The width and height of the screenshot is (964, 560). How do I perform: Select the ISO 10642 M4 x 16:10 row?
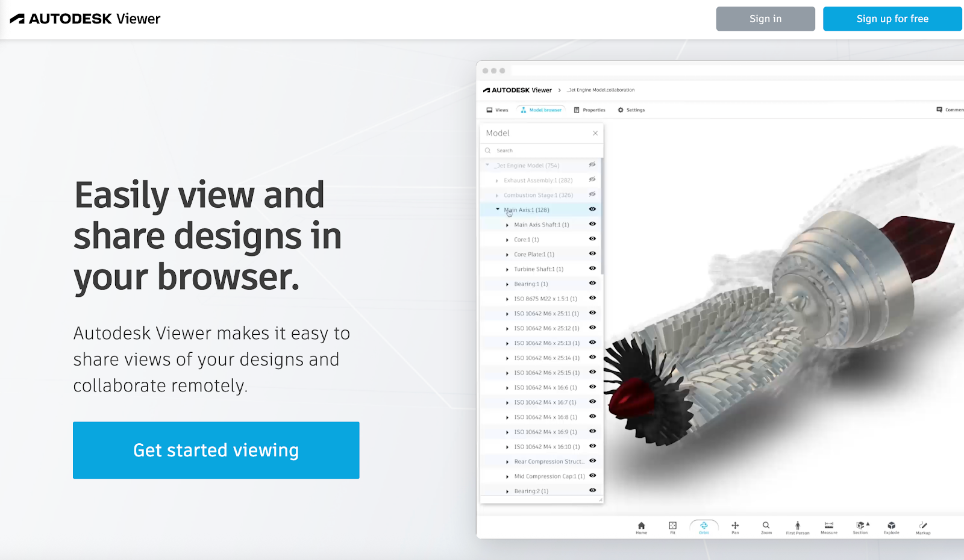coord(540,446)
